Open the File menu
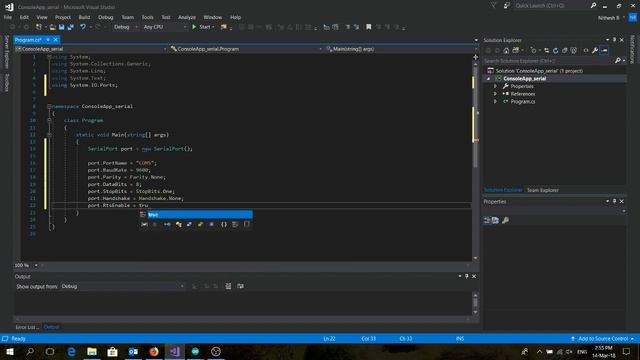640x360 pixels. point(8,17)
